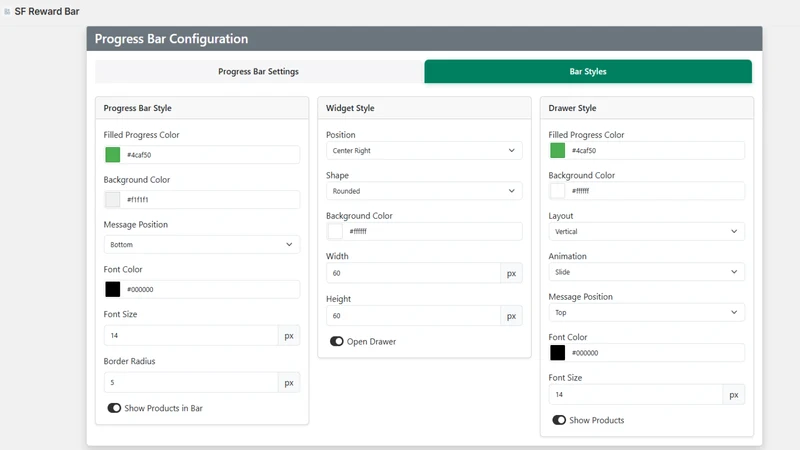800x450 pixels.
Task: Click the Widget Width px unit label
Action: (x=511, y=273)
